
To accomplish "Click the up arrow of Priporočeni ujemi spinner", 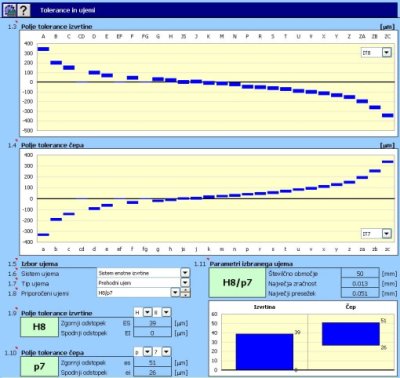I will pyautogui.click(x=185, y=290).
